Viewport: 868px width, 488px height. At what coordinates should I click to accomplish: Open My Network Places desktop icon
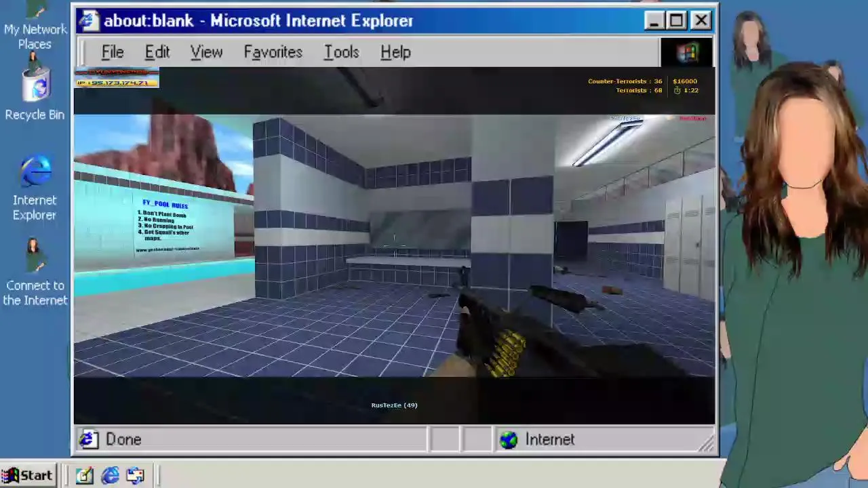(35, 26)
